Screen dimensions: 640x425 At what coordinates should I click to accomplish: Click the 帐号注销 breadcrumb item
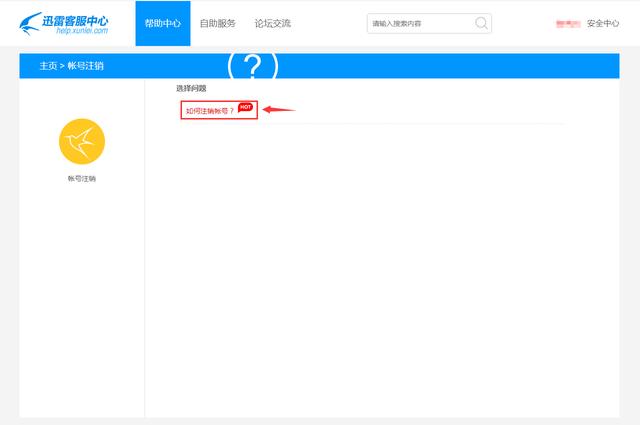point(85,66)
